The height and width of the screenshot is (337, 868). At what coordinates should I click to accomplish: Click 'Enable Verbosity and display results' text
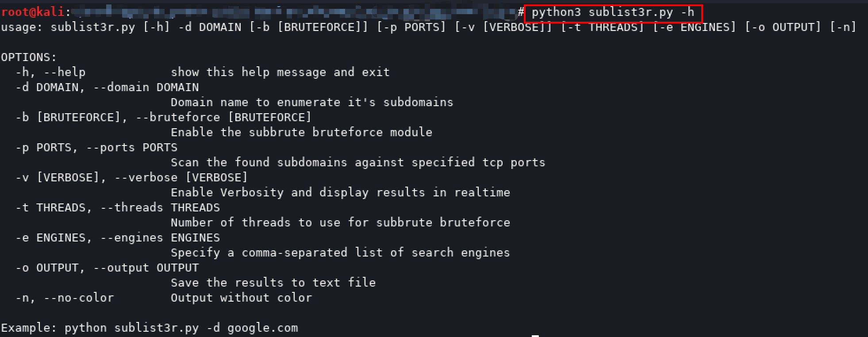coord(340,192)
